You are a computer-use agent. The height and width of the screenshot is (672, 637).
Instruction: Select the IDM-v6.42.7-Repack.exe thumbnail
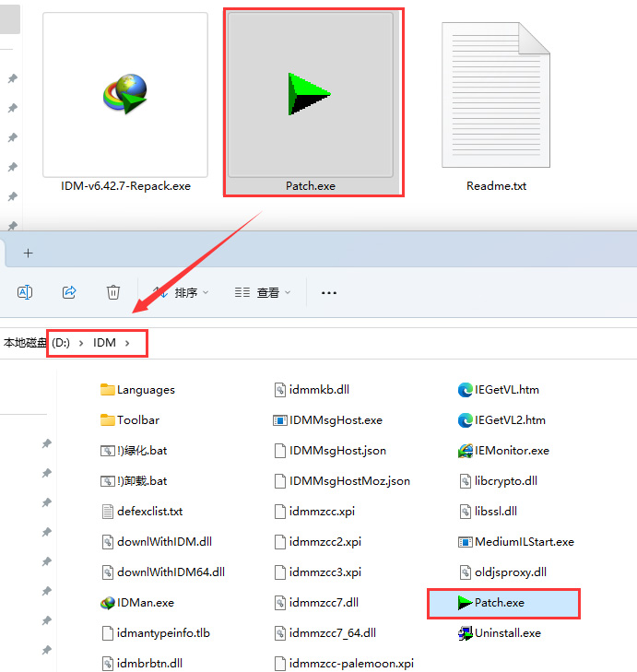[x=125, y=95]
